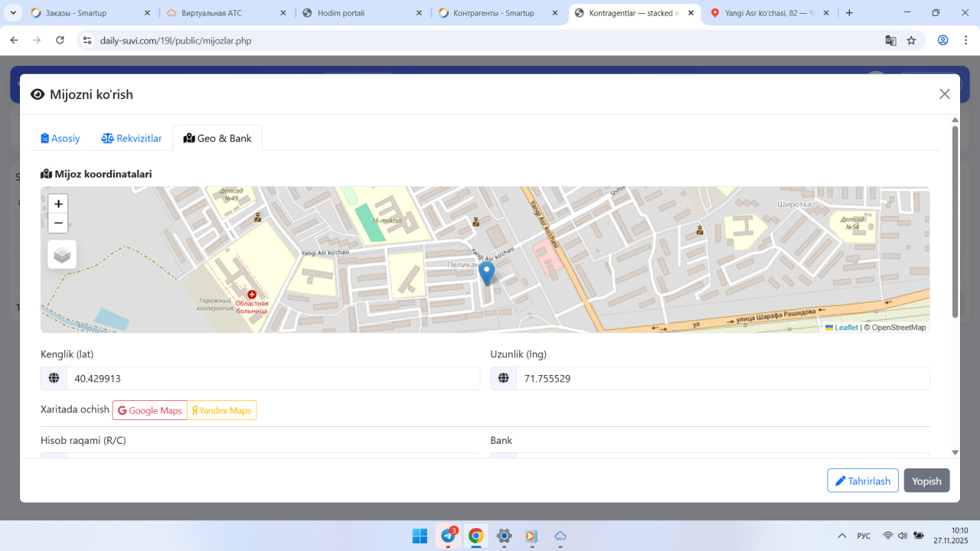Click the blue location marker pin

coord(486,272)
